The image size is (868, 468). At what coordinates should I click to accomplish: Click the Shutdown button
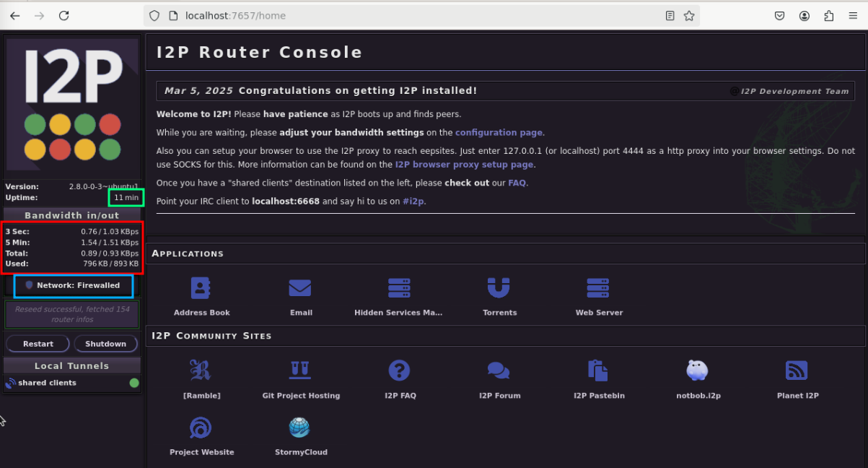106,344
